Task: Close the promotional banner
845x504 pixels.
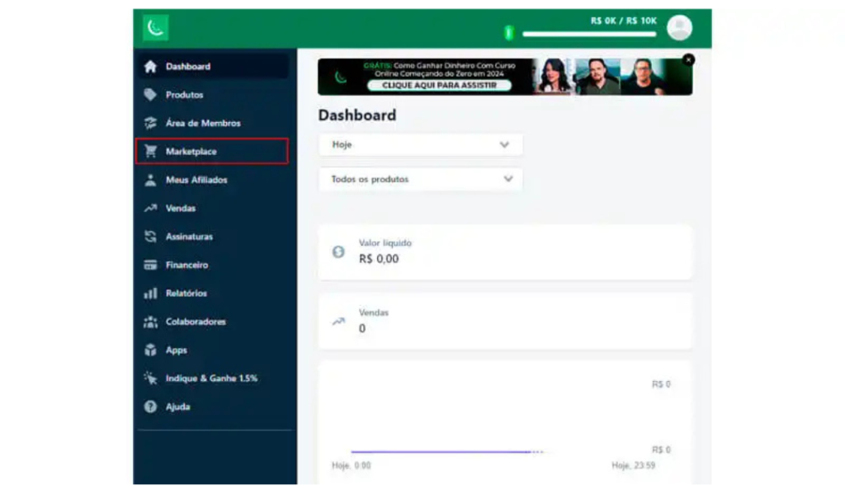Action: click(x=688, y=59)
